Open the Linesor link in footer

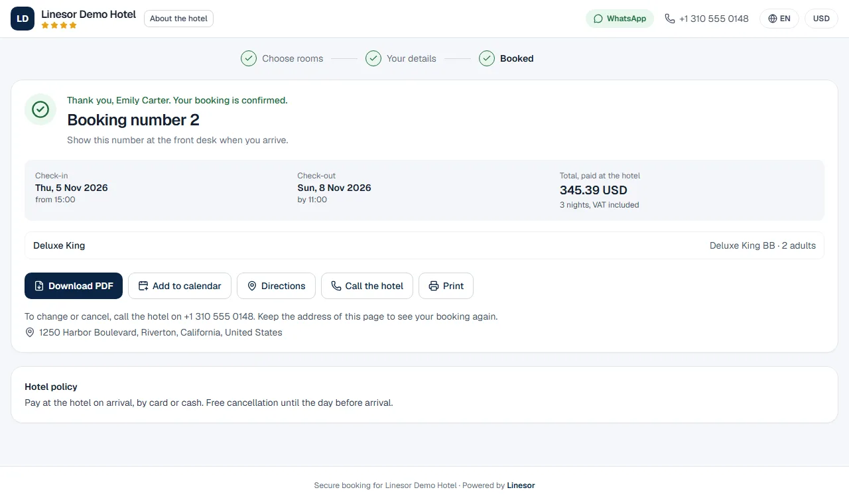click(x=521, y=485)
